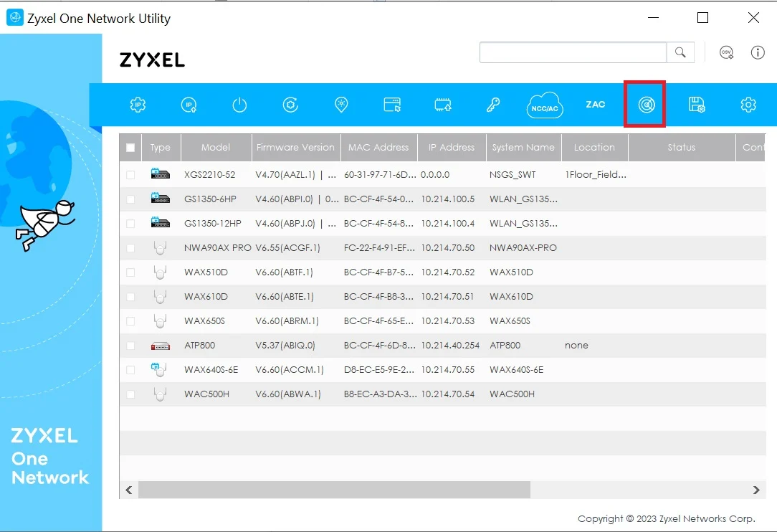This screenshot has width=777, height=532.
Task: Click MAC address FC-22-F4-91-EF...
Action: 379,247
